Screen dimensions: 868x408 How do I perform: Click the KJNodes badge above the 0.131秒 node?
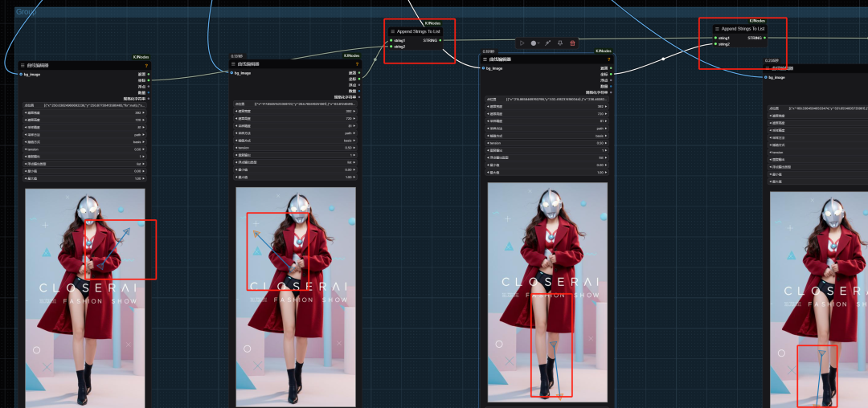pyautogui.click(x=351, y=55)
